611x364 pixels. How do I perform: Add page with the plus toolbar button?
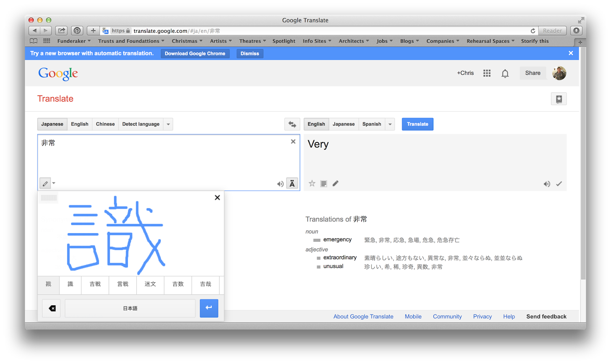93,31
